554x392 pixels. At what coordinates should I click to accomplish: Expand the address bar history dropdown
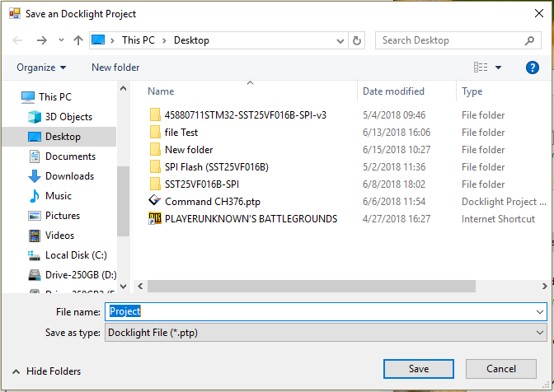pos(340,41)
